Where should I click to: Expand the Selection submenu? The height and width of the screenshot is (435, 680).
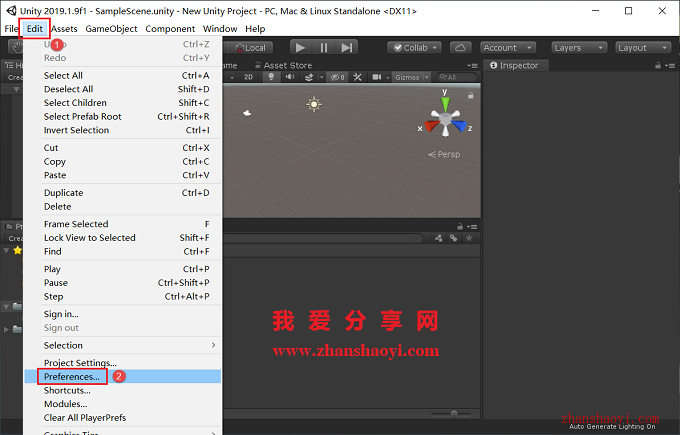[123, 345]
